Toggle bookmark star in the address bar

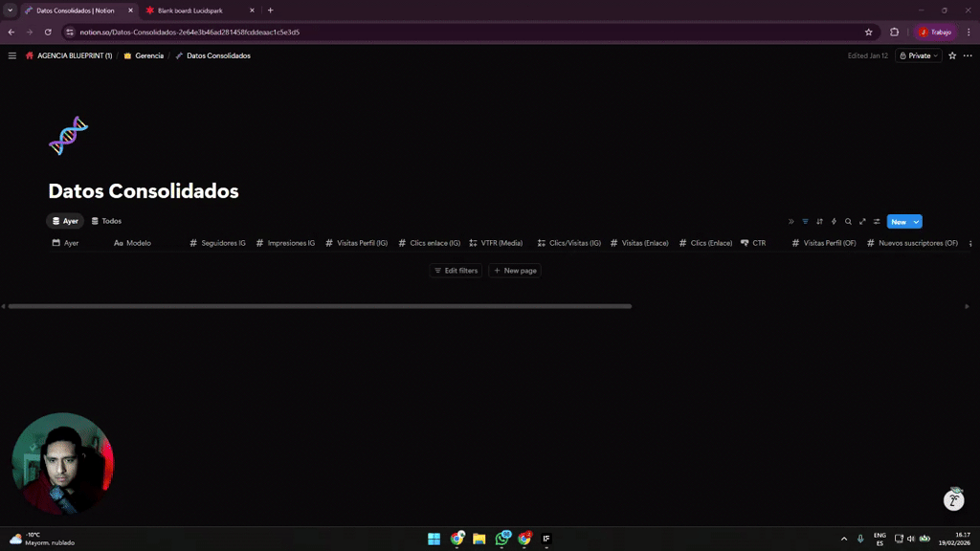point(869,32)
